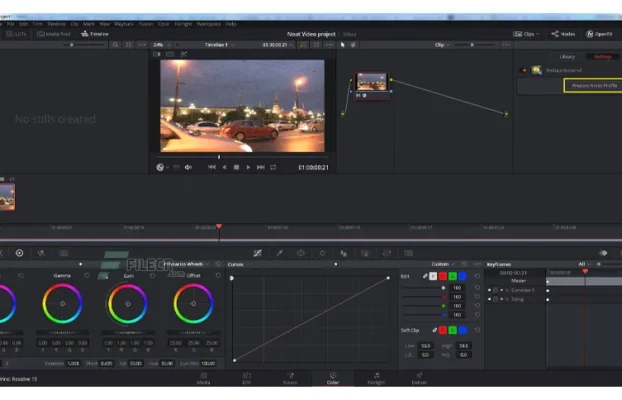
Task: Play the clip in reverse
Action: click(x=225, y=167)
